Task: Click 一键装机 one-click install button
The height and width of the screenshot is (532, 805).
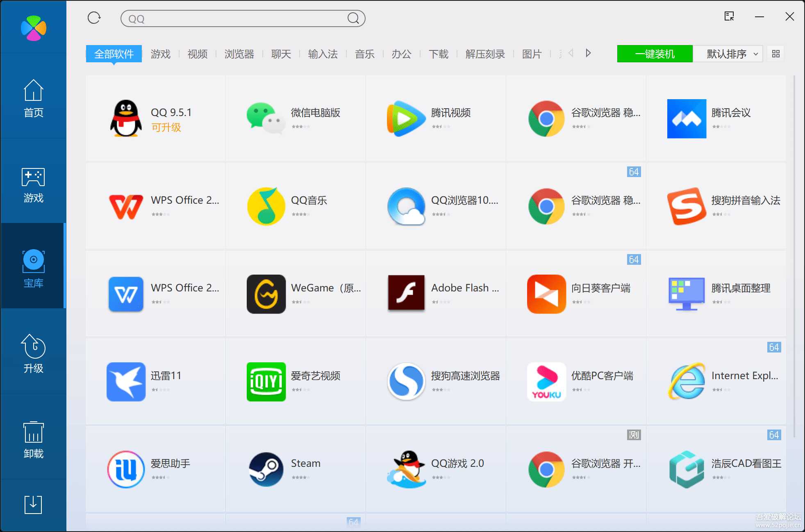Action: (x=654, y=53)
